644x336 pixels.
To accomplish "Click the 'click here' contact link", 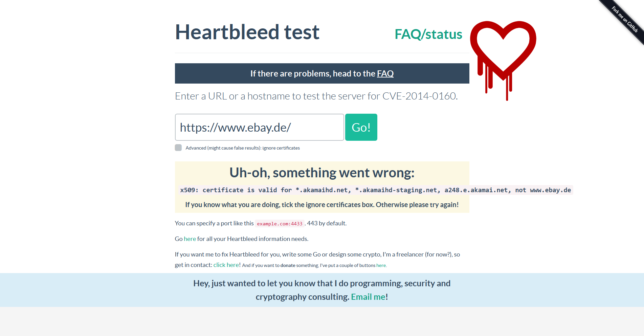I will [x=226, y=265].
